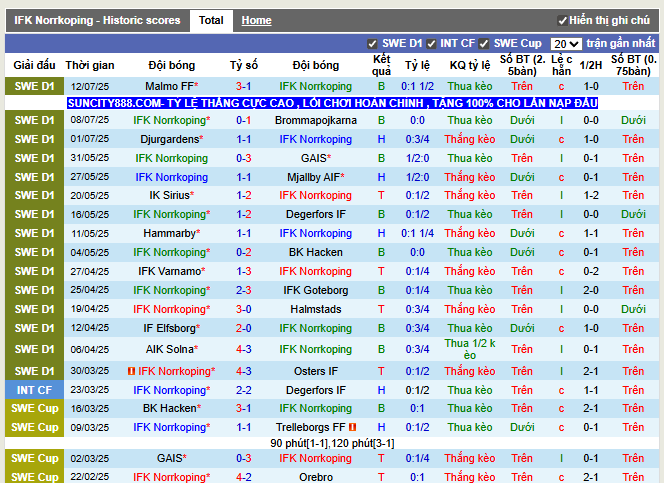Click the Tỷ số column header
The height and width of the screenshot is (483, 664).
243,65
